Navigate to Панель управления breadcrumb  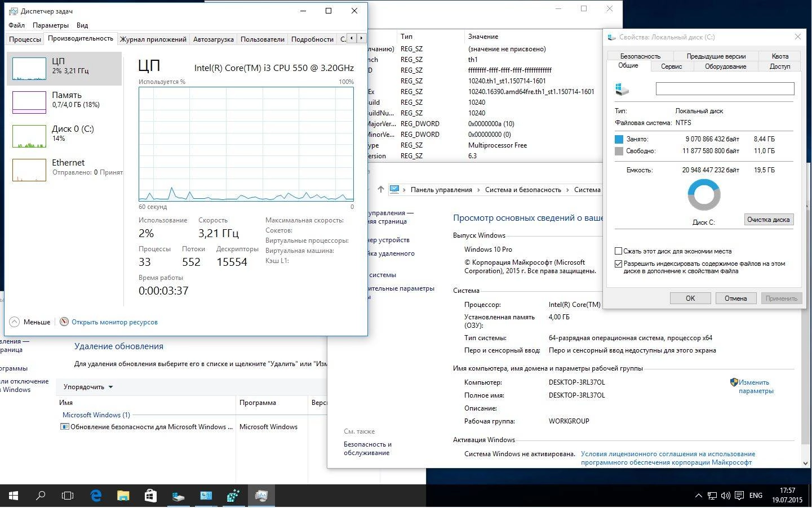click(x=441, y=190)
